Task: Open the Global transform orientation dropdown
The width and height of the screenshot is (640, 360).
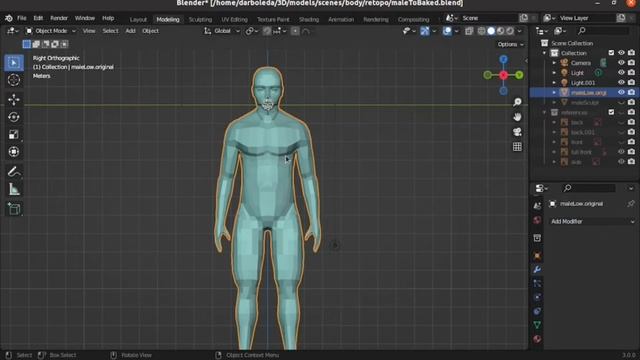Action: coord(222,31)
